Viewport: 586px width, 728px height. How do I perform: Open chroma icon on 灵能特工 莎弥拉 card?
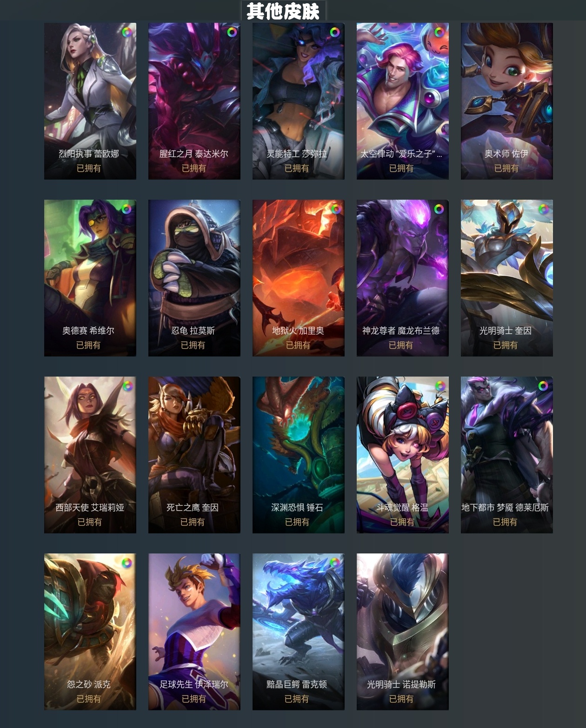tap(335, 32)
